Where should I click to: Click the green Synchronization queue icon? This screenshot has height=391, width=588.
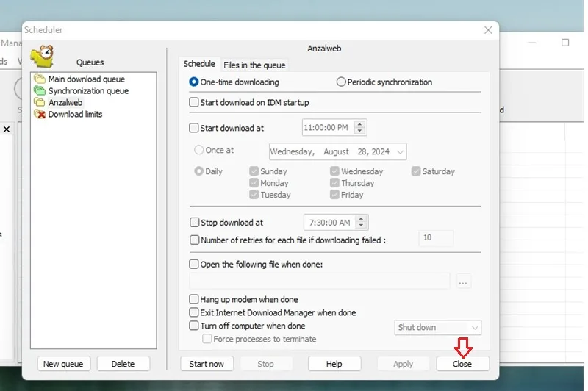(x=40, y=90)
